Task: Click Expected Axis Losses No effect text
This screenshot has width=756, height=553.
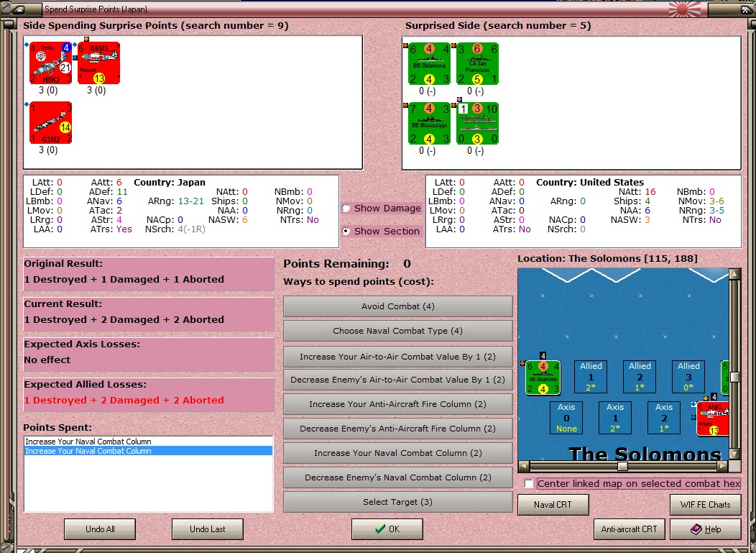Action: click(47, 360)
